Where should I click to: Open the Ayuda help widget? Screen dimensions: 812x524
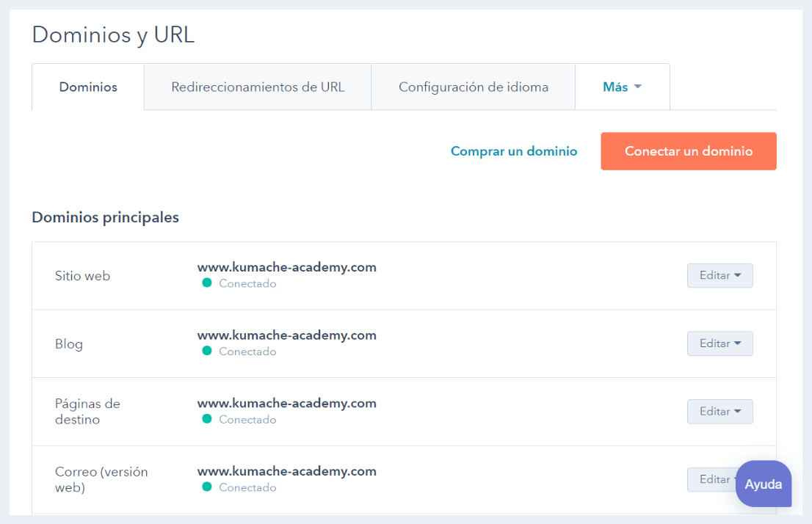[764, 484]
